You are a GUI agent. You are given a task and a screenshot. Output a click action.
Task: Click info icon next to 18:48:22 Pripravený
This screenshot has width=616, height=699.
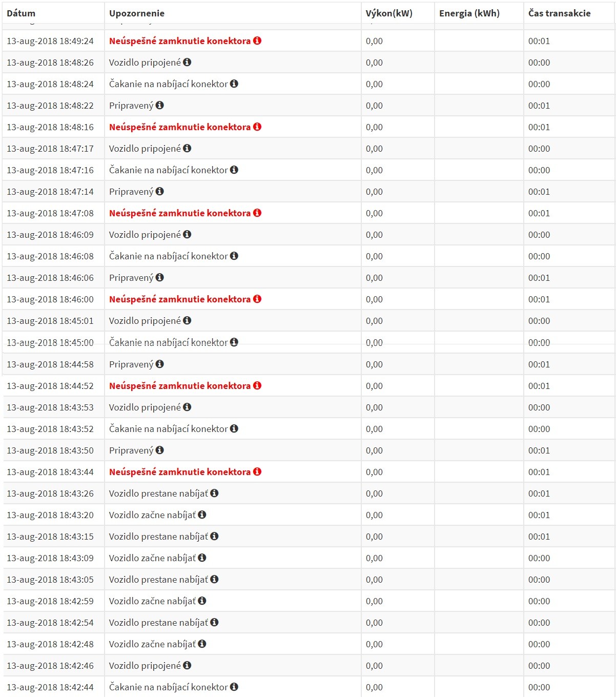160,105
